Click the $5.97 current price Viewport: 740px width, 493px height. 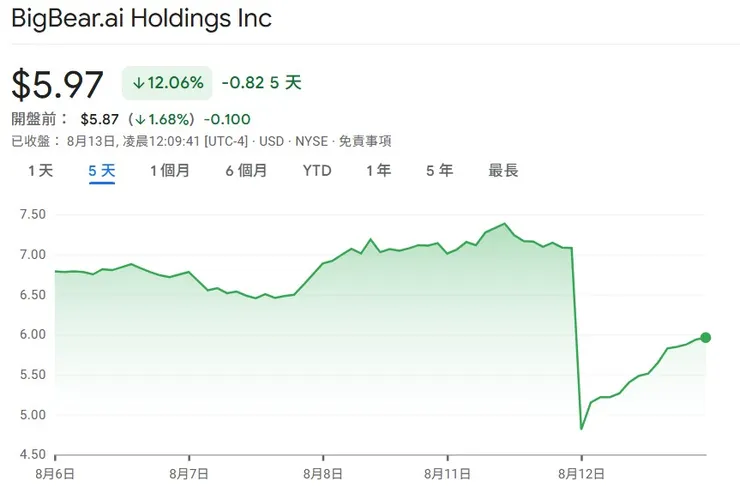tap(57, 84)
